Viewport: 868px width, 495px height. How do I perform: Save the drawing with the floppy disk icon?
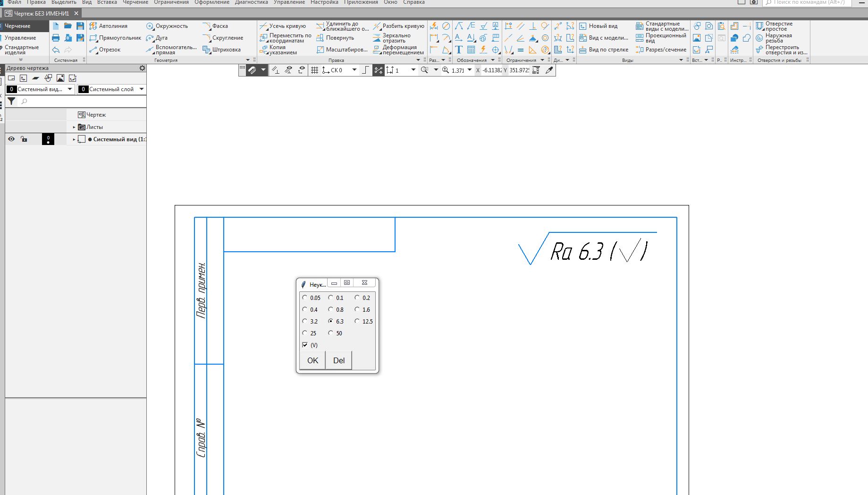[x=80, y=26]
